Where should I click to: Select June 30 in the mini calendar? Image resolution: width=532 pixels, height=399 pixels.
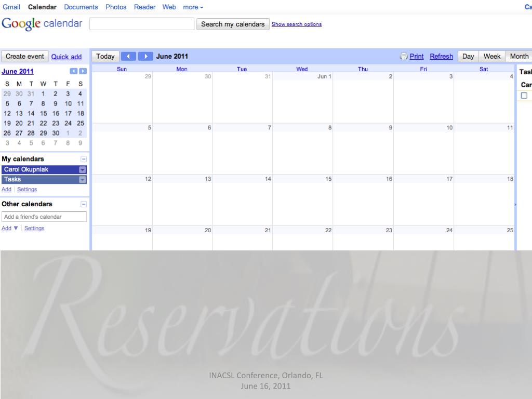tap(56, 133)
